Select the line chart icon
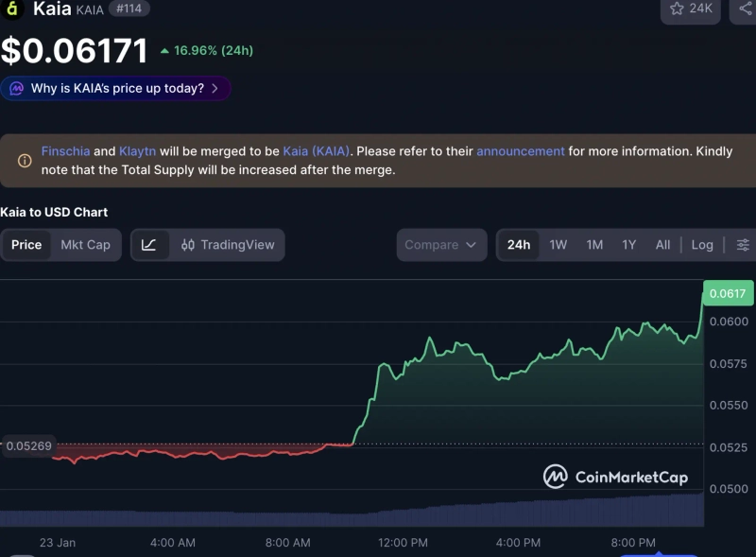This screenshot has height=557, width=756. point(149,245)
